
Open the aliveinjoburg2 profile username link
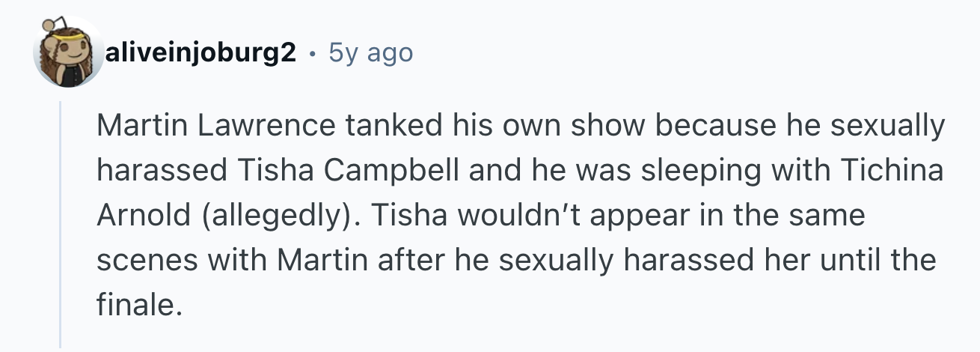point(201,53)
